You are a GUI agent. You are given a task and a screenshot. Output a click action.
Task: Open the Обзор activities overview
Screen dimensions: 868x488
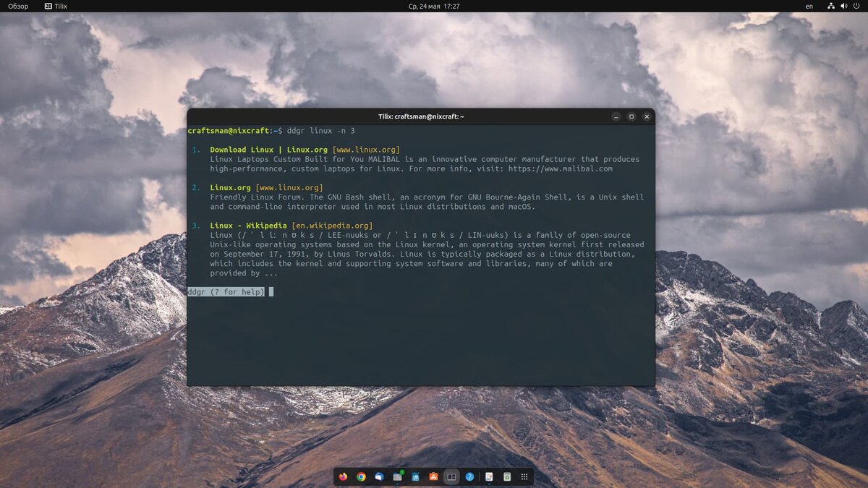[x=18, y=6]
